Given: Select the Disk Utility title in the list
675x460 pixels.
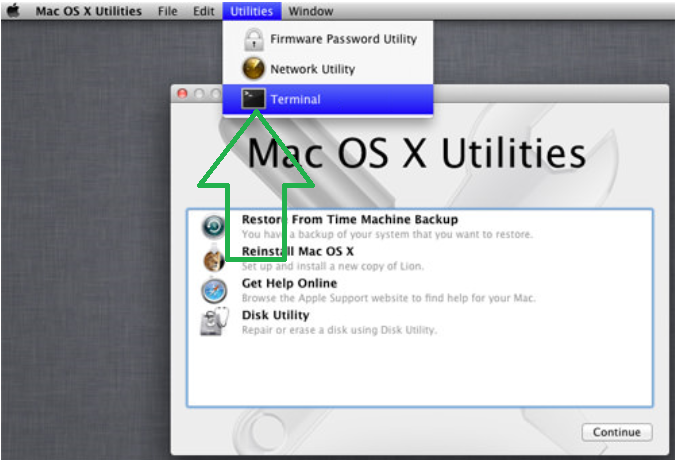Looking at the screenshot, I should point(275,316).
